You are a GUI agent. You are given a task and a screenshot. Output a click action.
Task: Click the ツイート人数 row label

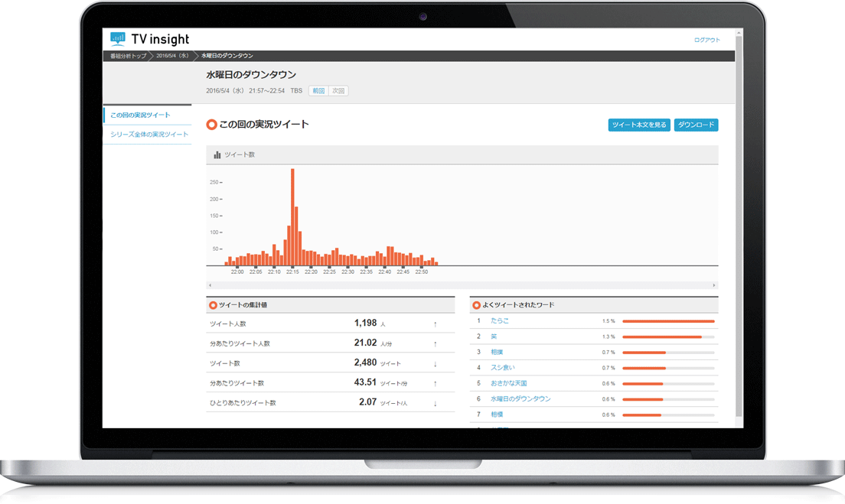(227, 324)
